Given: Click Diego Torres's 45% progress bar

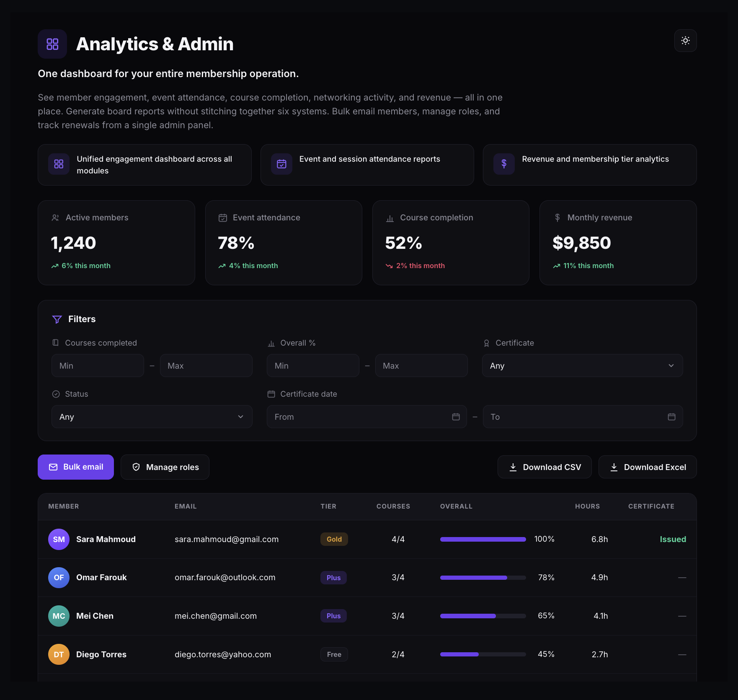Looking at the screenshot, I should [x=483, y=654].
